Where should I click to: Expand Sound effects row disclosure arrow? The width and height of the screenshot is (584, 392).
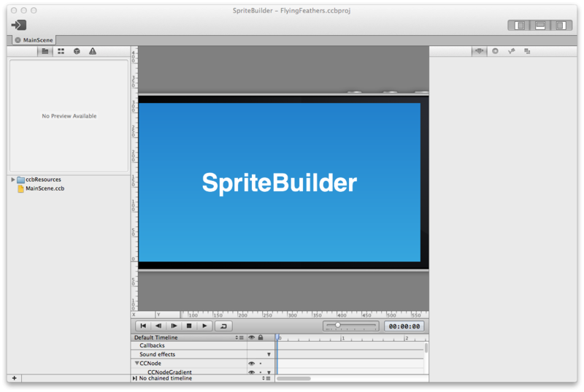coord(269,355)
